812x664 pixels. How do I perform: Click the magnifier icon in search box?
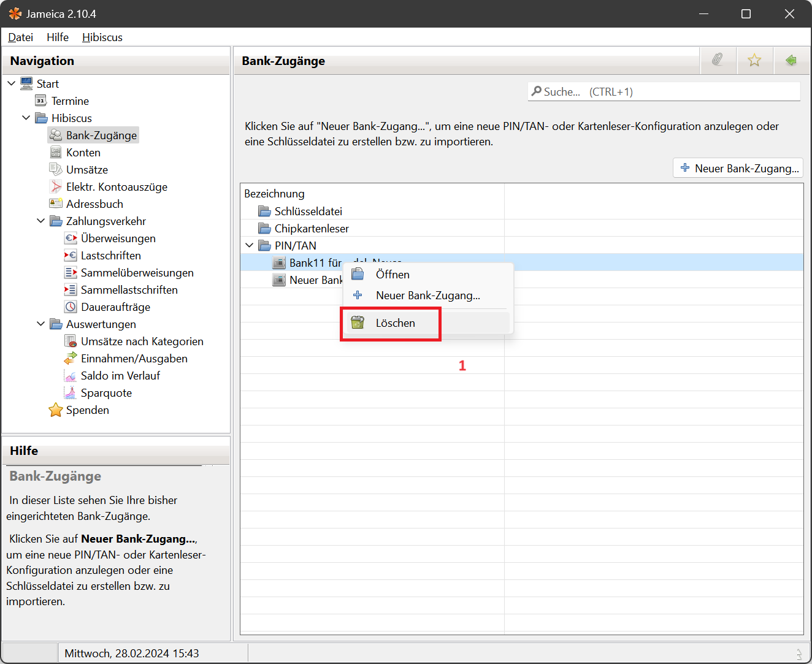(x=537, y=91)
